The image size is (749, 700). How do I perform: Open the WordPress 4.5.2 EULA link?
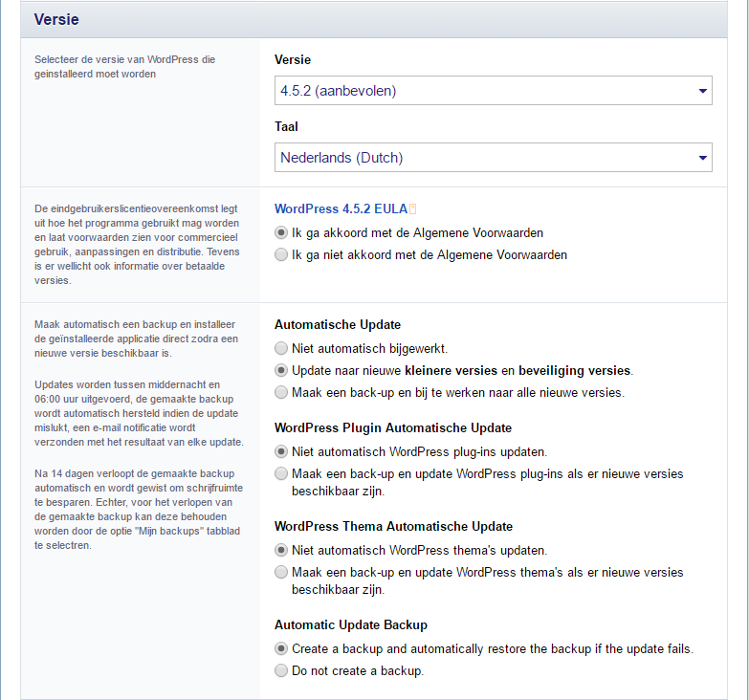click(341, 209)
